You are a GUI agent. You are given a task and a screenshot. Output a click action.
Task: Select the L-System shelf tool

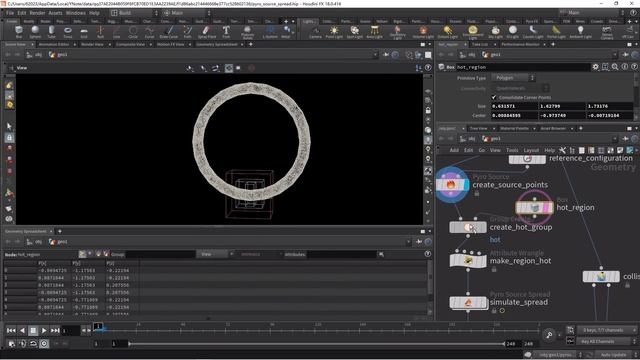(270, 31)
